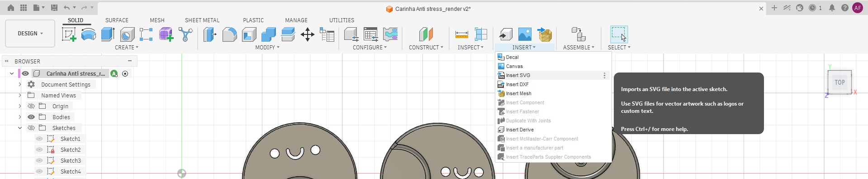The image size is (868, 179).
Task: Select the Measure tool
Action: point(461,34)
